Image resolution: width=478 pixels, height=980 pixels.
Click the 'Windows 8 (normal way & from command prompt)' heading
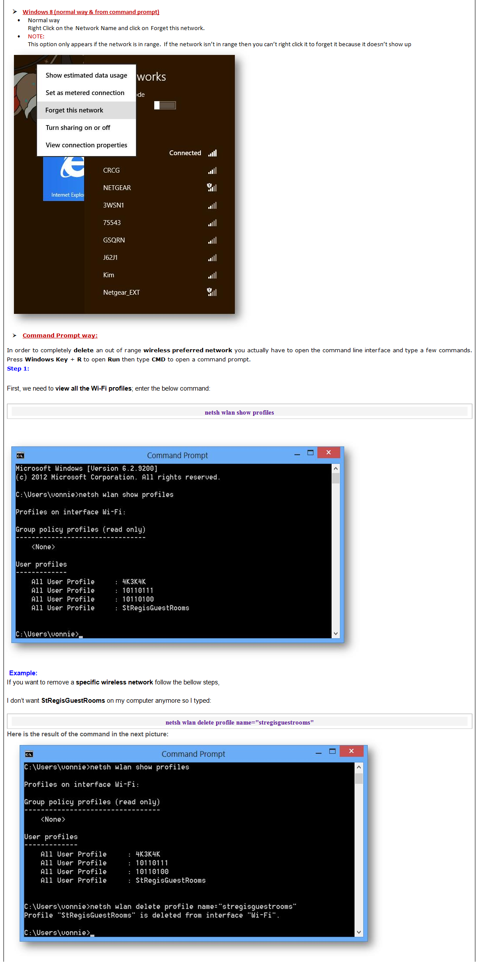point(91,12)
